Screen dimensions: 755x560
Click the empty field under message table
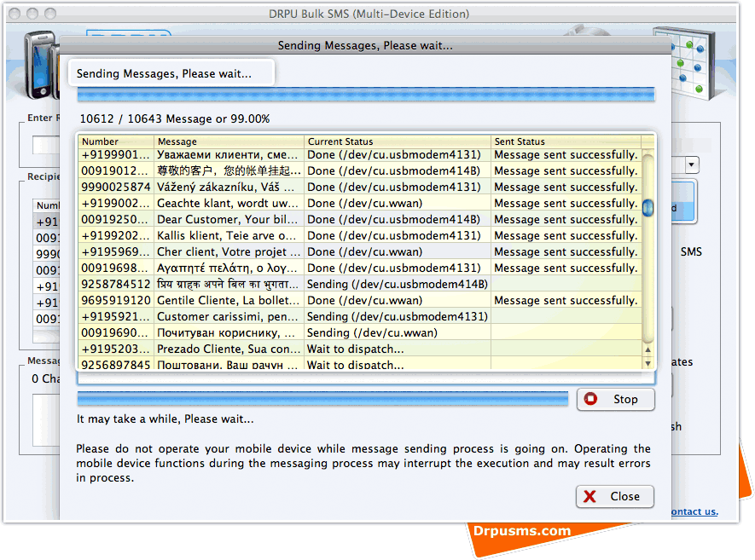(366, 378)
